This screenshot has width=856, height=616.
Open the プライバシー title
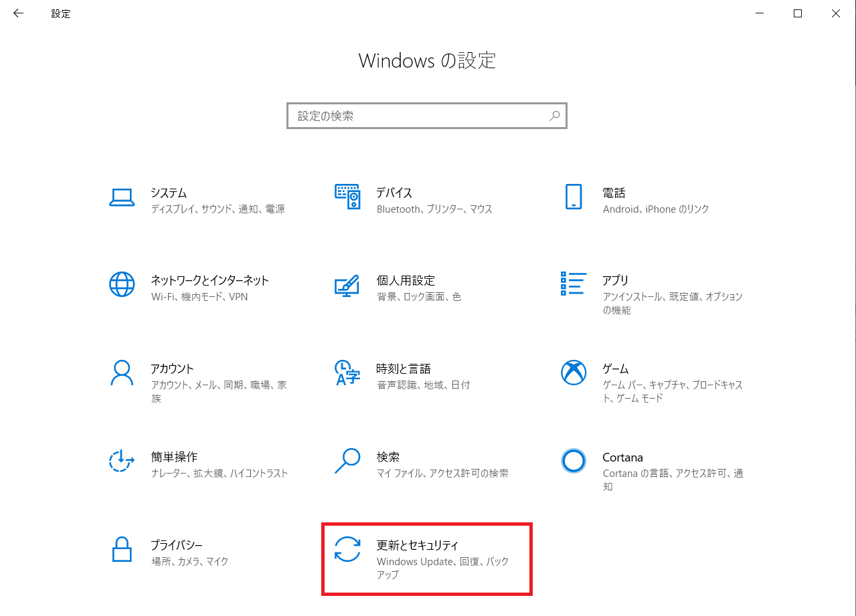[x=177, y=545]
